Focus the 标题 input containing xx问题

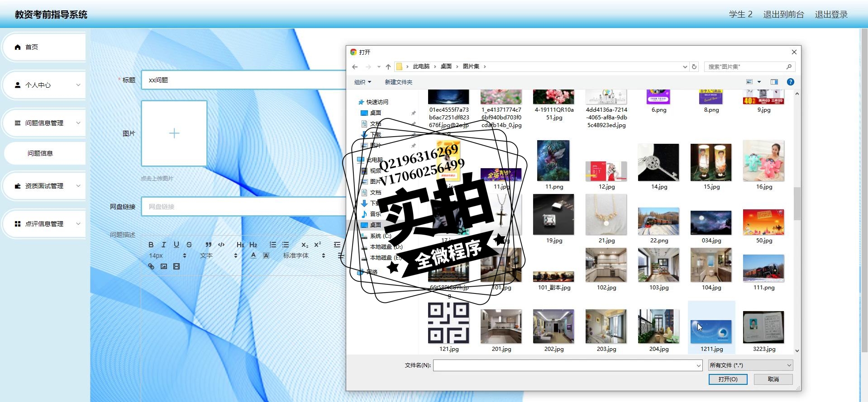244,80
